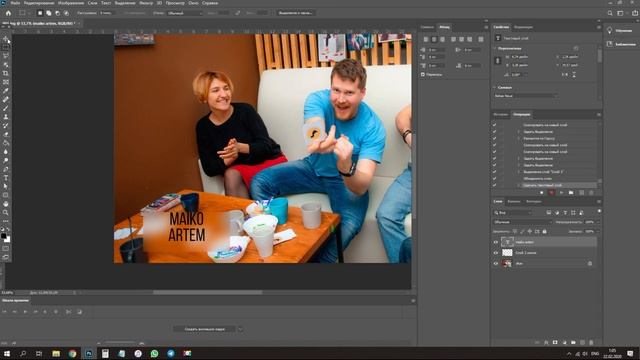640x360 pixels.
Task: Add layer mask from Layers panel bottom
Action: (x=555, y=342)
